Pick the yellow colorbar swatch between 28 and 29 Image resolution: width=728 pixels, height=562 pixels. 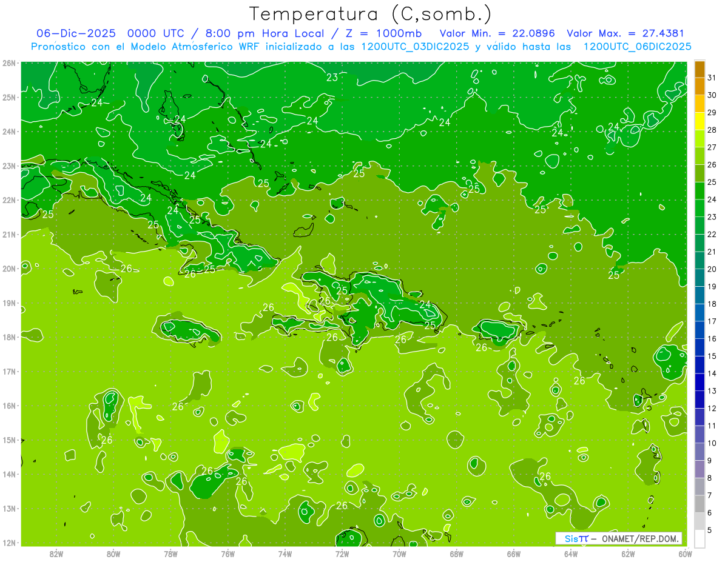[x=699, y=121]
